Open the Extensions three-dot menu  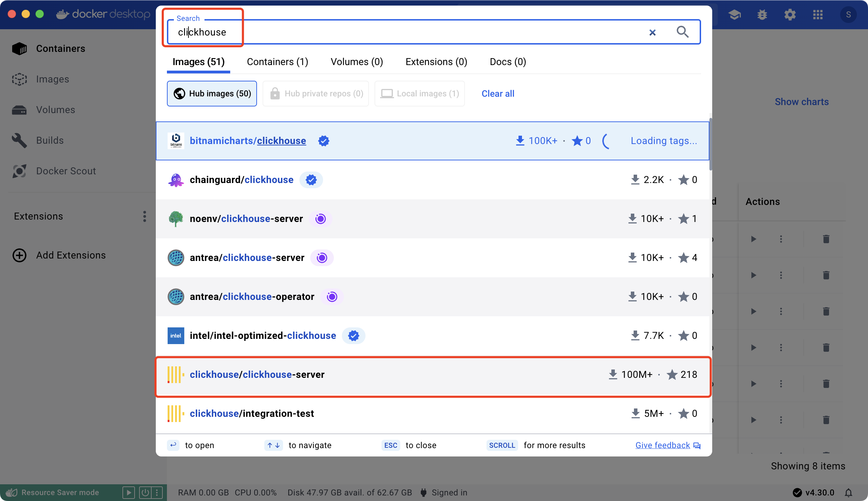(144, 216)
